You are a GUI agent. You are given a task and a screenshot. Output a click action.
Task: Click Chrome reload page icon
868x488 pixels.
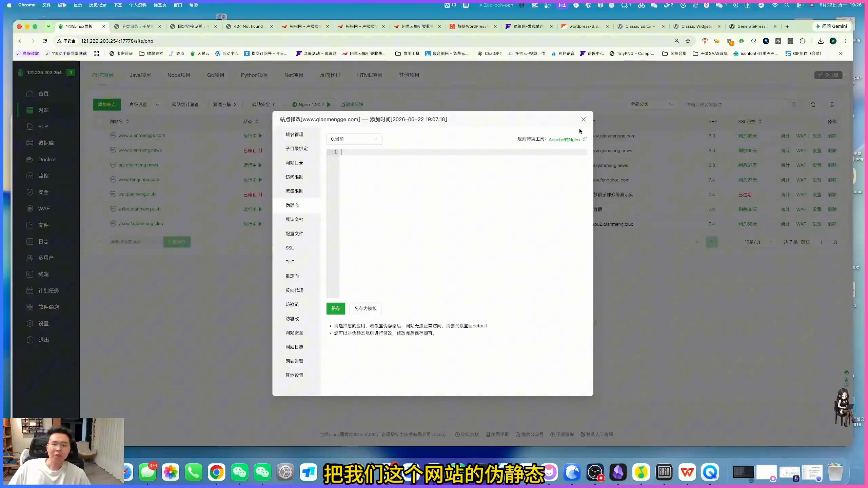45,41
